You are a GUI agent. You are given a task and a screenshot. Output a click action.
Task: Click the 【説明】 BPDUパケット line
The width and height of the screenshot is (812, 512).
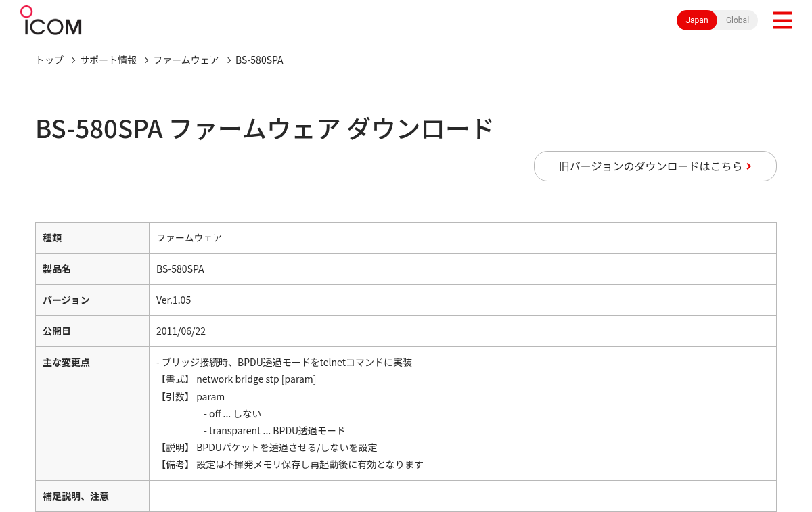(x=267, y=447)
